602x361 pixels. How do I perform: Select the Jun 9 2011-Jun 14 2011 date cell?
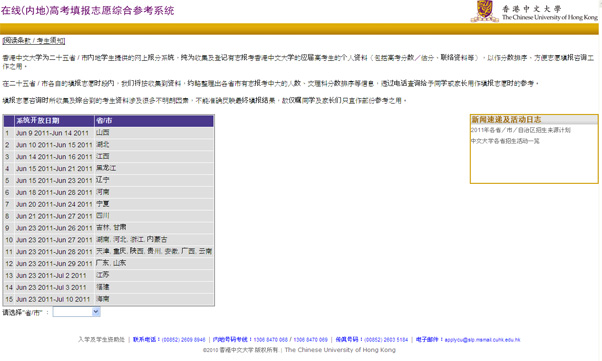[55, 133]
